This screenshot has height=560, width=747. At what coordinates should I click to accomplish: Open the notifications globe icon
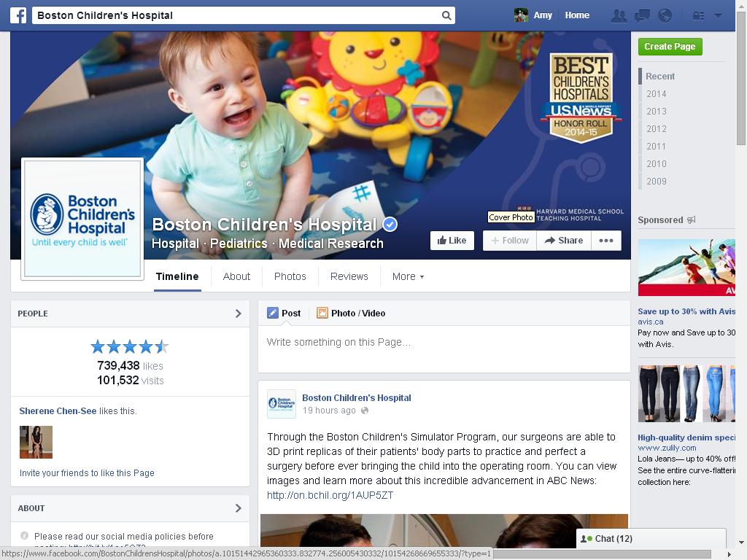click(x=665, y=16)
